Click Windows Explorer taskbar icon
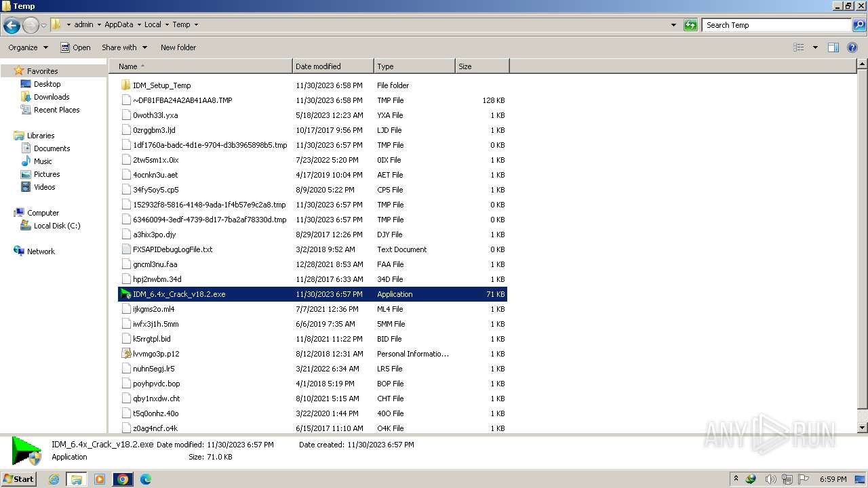The height and width of the screenshot is (488, 868). pos(76,479)
